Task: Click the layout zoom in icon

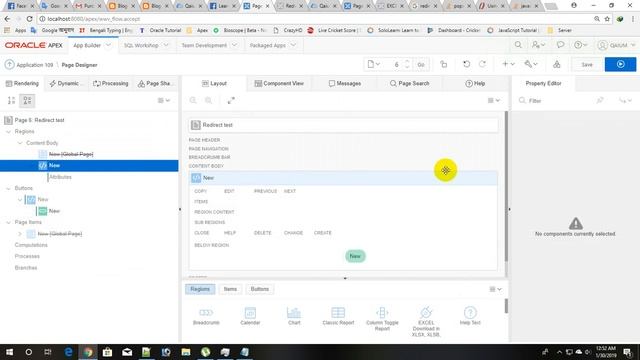Action: [x=208, y=100]
